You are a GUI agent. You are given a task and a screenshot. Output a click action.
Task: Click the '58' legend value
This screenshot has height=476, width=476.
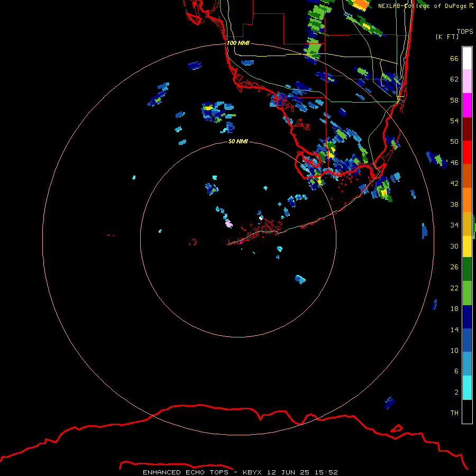pyautogui.click(x=454, y=100)
